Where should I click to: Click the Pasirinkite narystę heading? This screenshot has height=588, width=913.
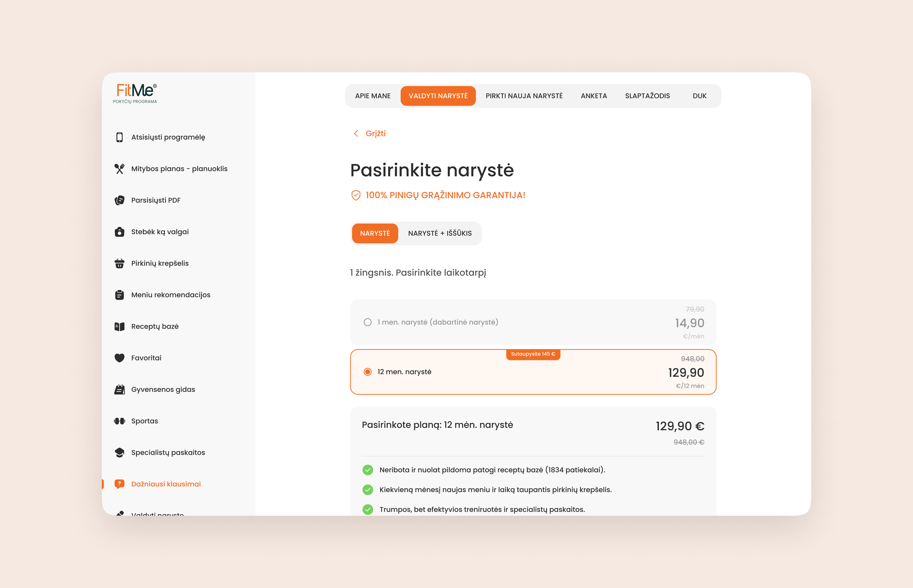(432, 170)
